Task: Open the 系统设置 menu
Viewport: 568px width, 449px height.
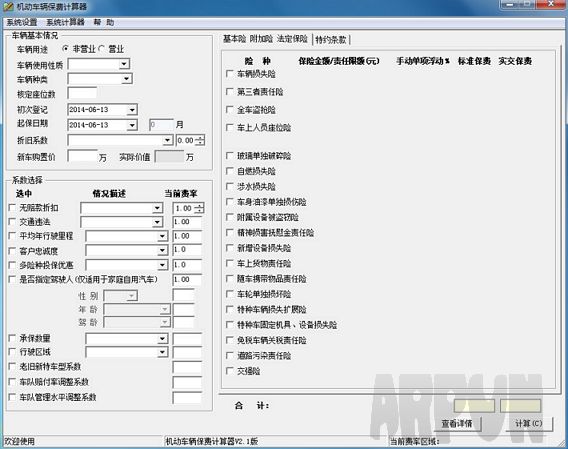Action: [22, 22]
